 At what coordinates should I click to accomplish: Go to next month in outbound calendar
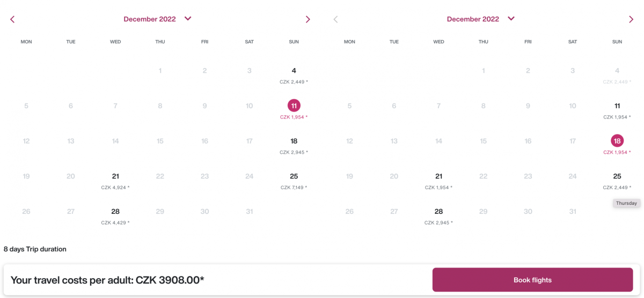(308, 19)
